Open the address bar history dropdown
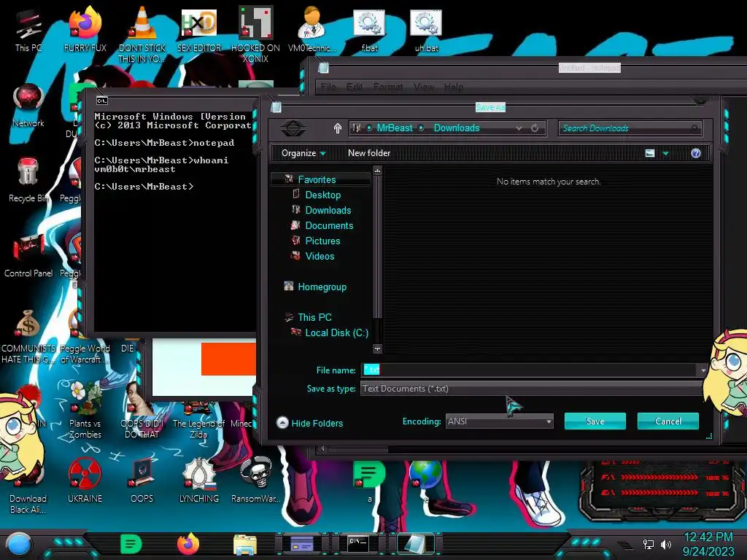 pos(519,128)
